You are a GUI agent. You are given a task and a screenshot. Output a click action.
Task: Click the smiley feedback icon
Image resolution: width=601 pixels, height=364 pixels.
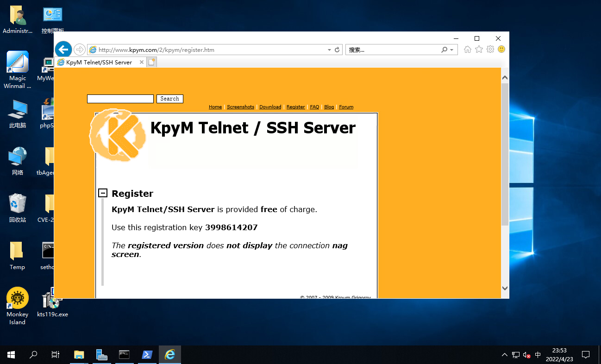point(501,49)
